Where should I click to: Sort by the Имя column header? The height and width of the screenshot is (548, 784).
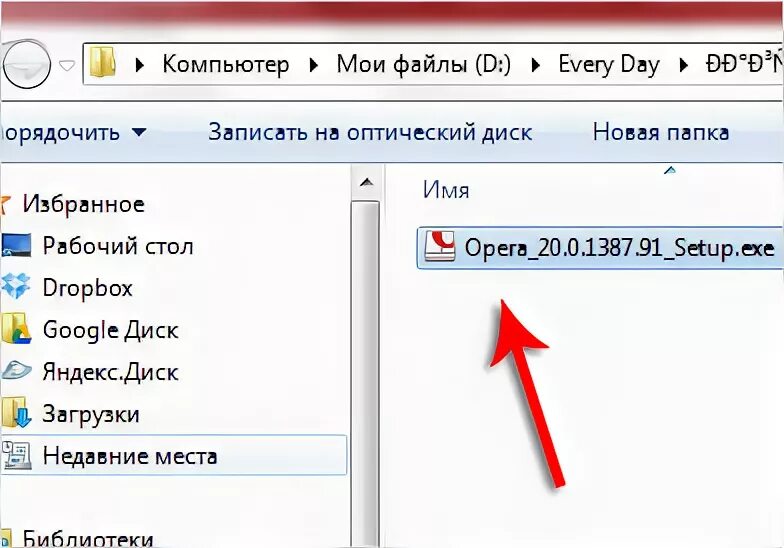click(446, 190)
